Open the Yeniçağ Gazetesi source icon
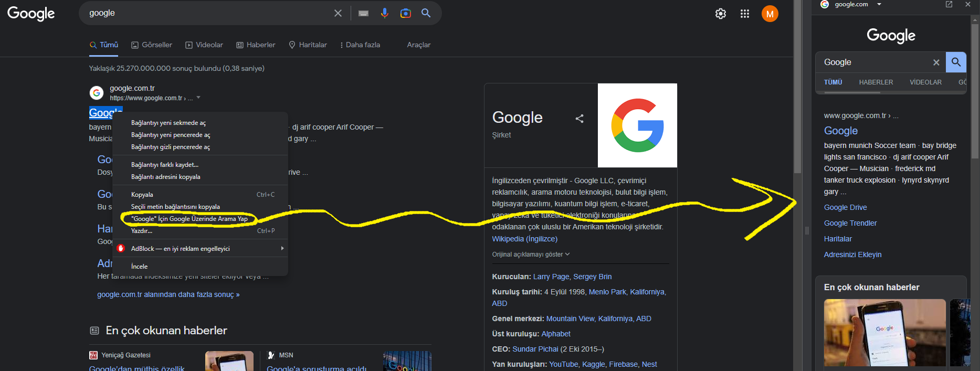The height and width of the screenshot is (371, 980). point(93,355)
